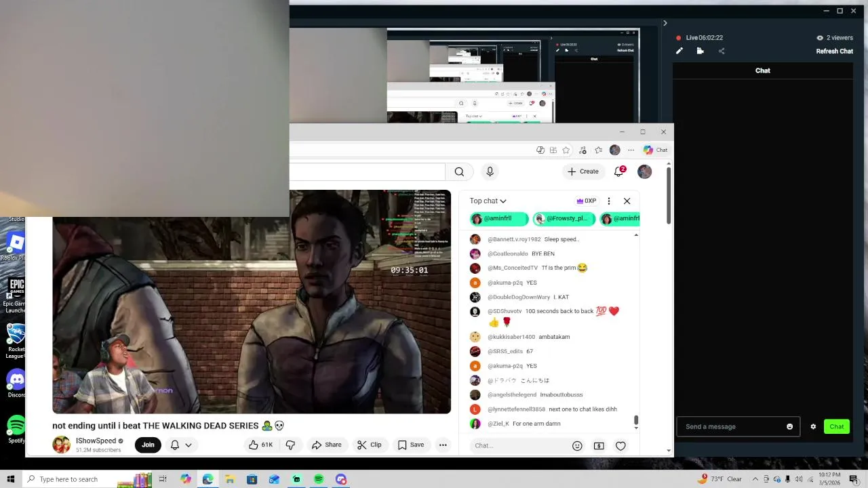The height and width of the screenshot is (488, 868).
Task: Click the @Frowsty_pl pinned chat chip
Action: click(x=564, y=219)
